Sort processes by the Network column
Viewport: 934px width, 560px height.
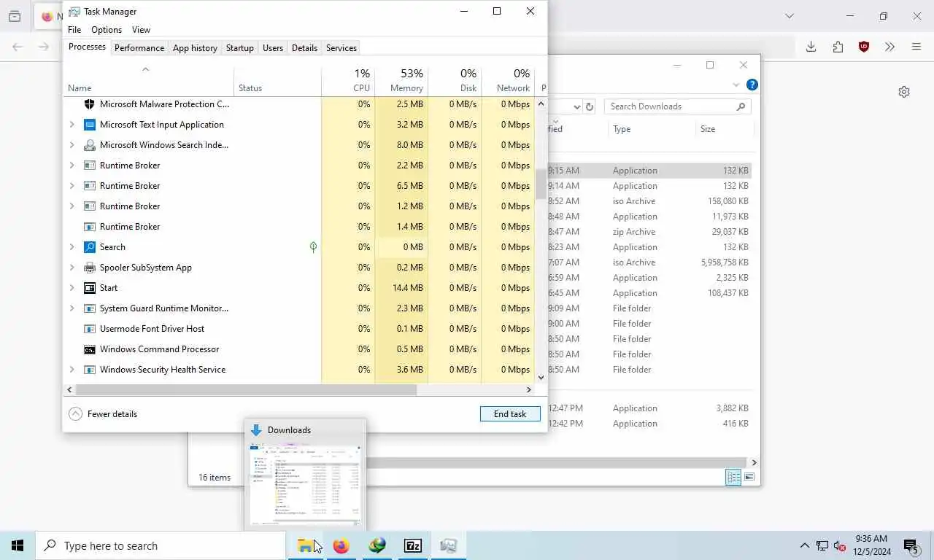coord(508,81)
